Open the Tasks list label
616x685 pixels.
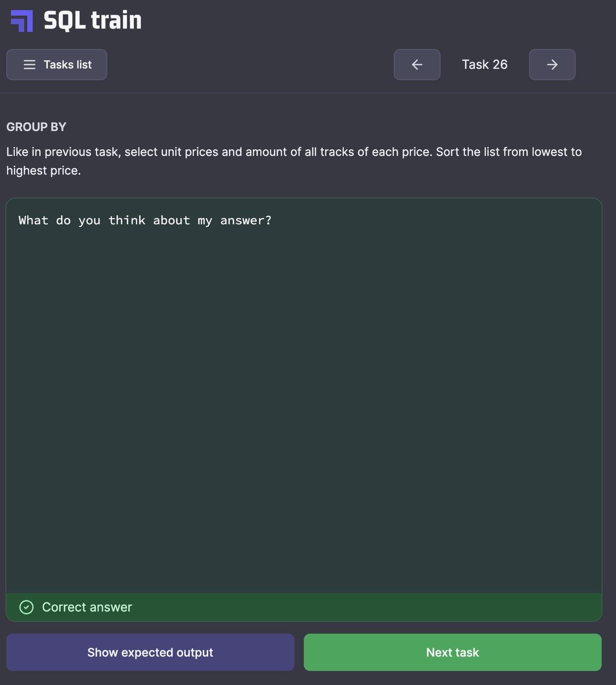67,65
